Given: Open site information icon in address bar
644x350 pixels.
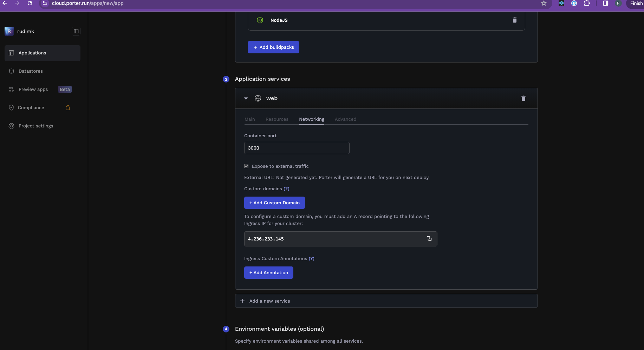Looking at the screenshot, I should [x=45, y=3].
